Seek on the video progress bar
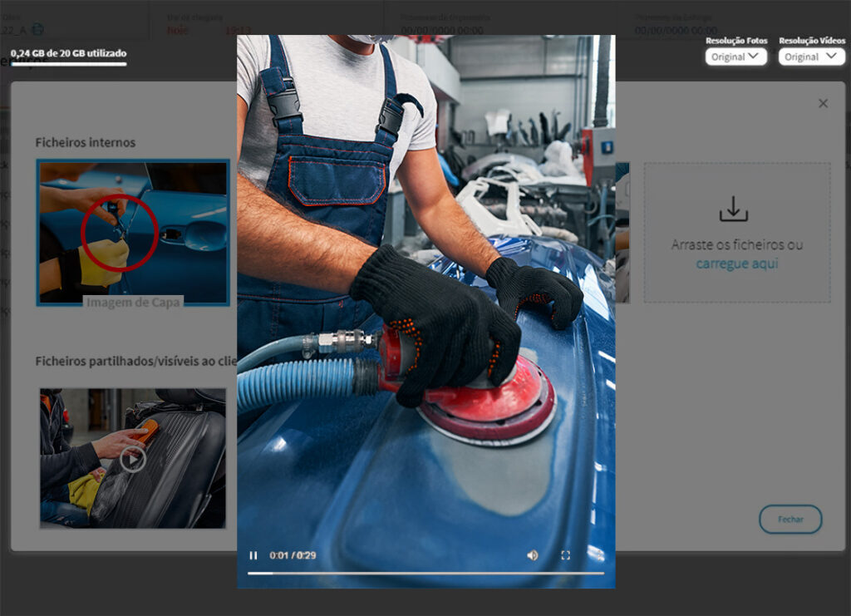The height and width of the screenshot is (616, 851). 426,573
